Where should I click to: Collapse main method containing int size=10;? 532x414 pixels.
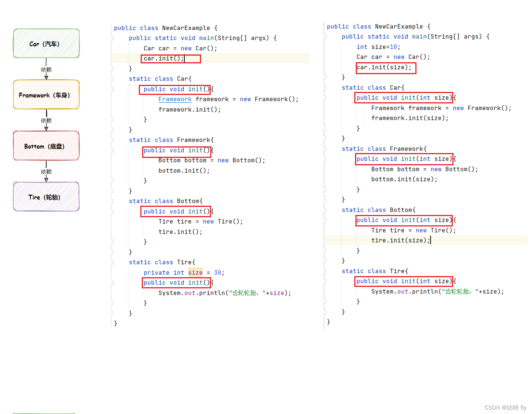[x=325, y=37]
